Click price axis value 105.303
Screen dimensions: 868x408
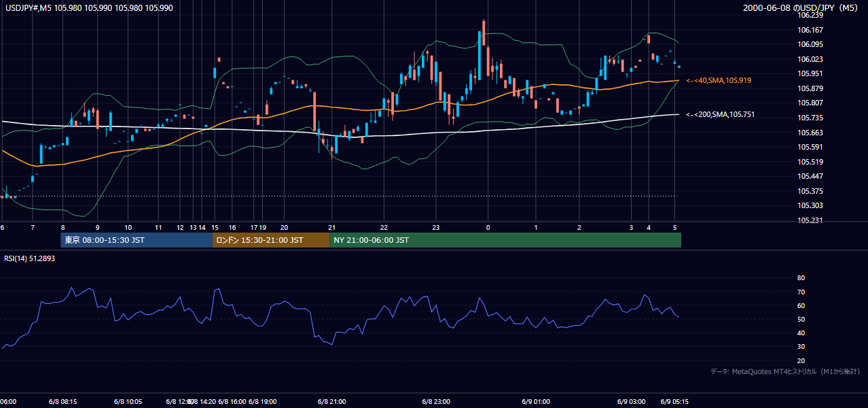(810, 205)
